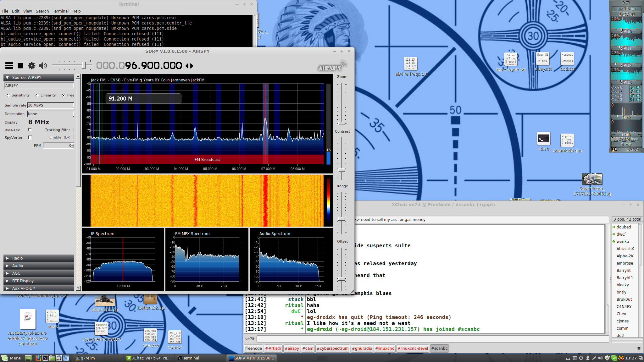644x362 pixels.
Task: Focus the XChat message input field
Action: [x=433, y=339]
